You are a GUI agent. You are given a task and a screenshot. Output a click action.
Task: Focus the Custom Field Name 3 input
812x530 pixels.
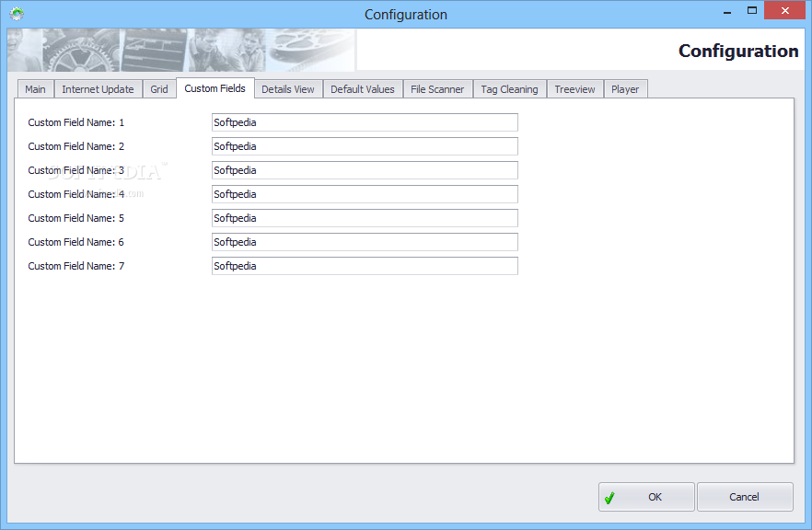[x=365, y=170]
